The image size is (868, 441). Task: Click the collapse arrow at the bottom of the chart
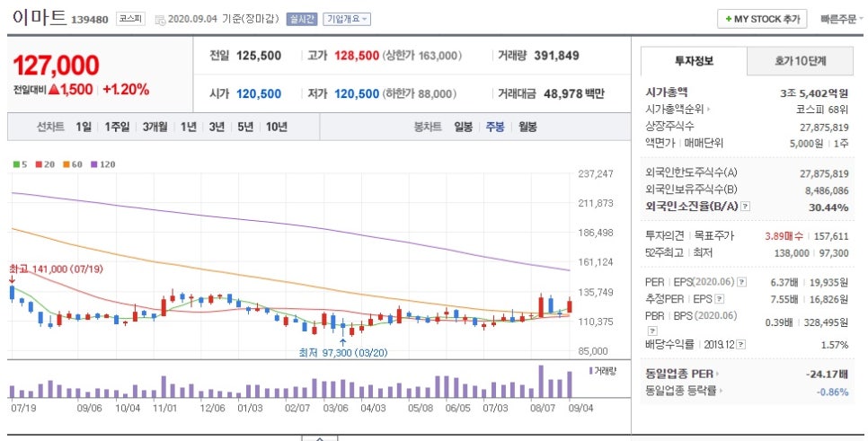tap(319, 438)
